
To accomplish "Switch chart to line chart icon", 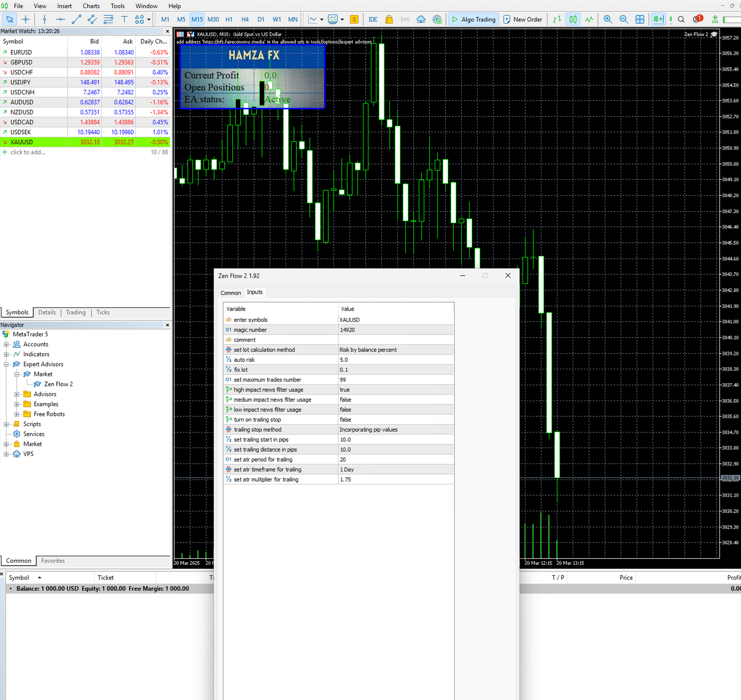I will coord(589,19).
